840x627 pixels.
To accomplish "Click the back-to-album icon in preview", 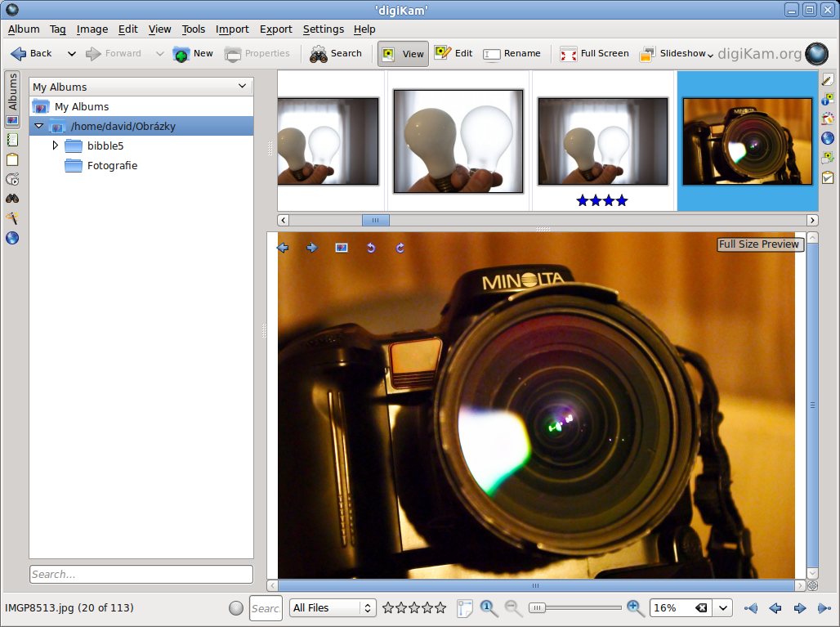I will pos(342,248).
